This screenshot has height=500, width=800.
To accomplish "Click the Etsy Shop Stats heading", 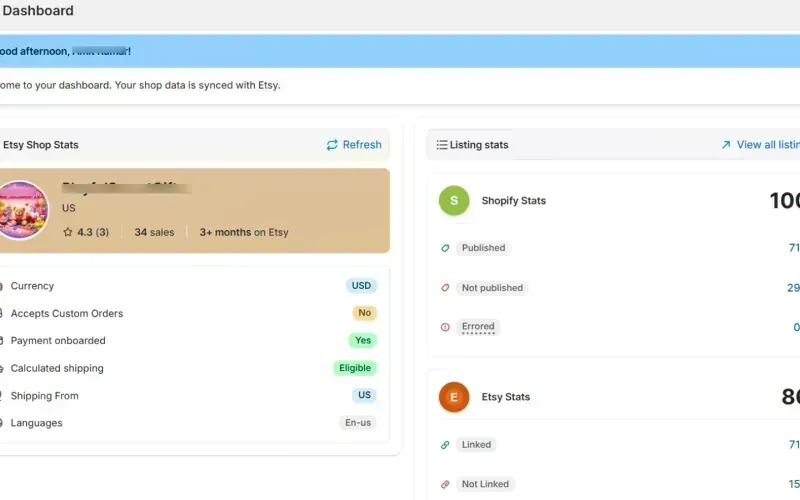I will click(41, 145).
